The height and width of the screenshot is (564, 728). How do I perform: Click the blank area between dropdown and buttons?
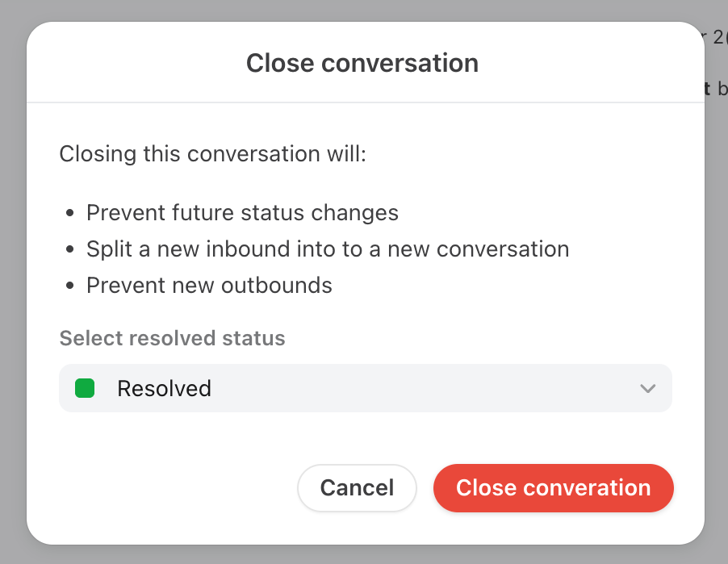pos(366,438)
